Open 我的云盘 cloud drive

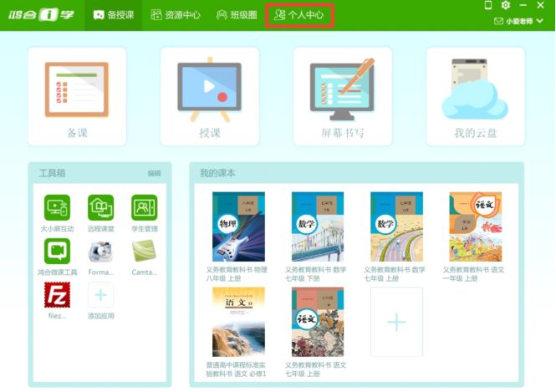(x=476, y=96)
